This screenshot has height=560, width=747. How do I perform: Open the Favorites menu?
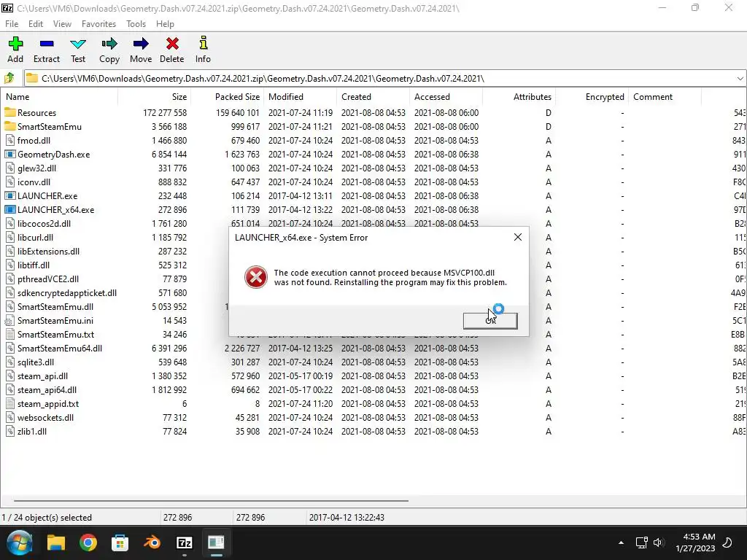pyautogui.click(x=98, y=24)
